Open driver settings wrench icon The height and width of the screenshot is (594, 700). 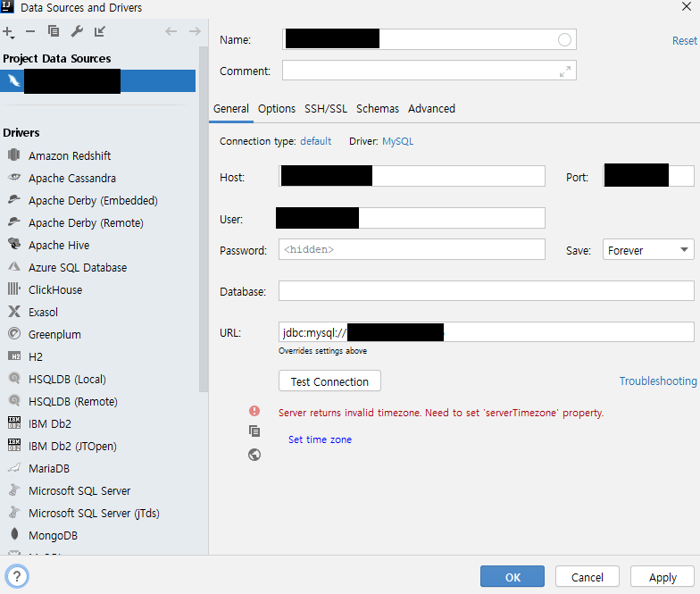(x=77, y=31)
